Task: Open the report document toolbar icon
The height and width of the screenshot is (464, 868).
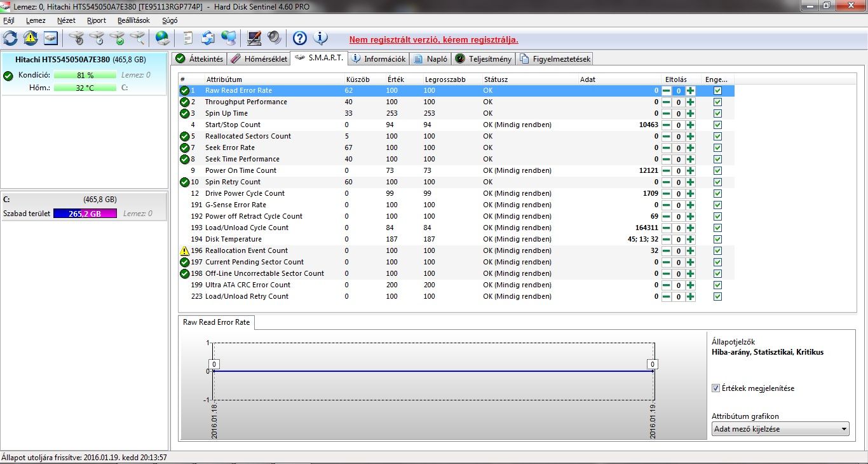Action: pyautogui.click(x=188, y=38)
